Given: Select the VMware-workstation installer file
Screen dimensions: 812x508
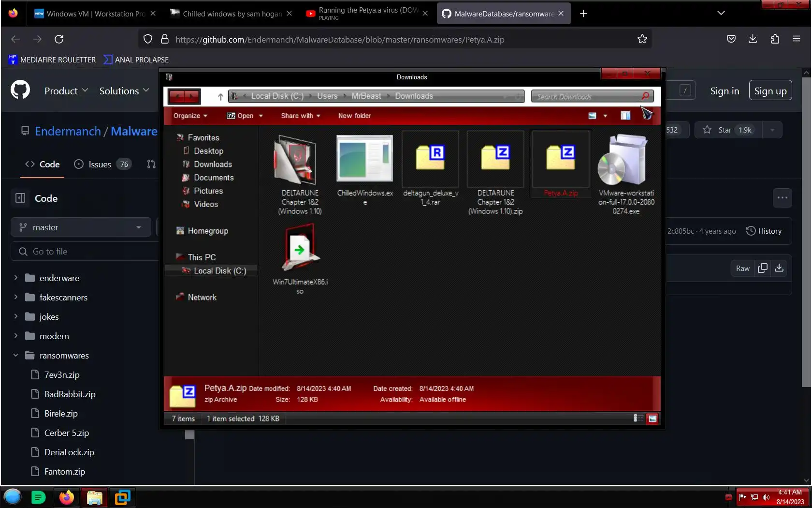Looking at the screenshot, I should [626, 174].
